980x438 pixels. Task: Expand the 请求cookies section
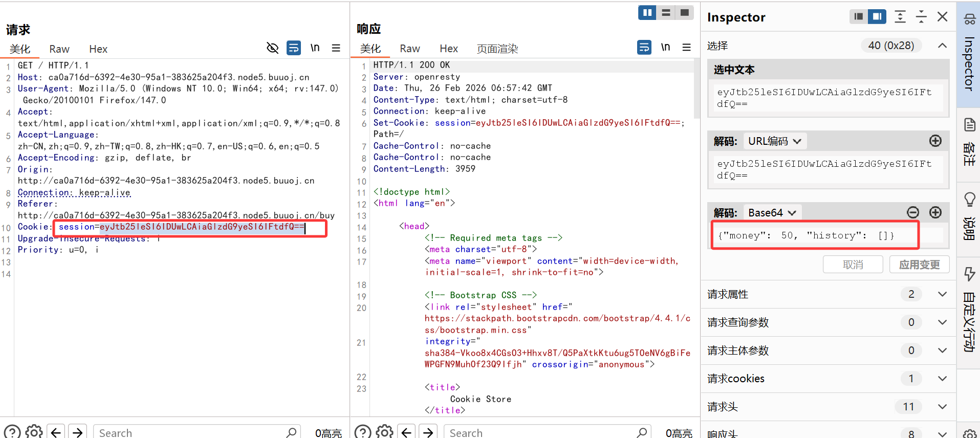click(x=942, y=379)
